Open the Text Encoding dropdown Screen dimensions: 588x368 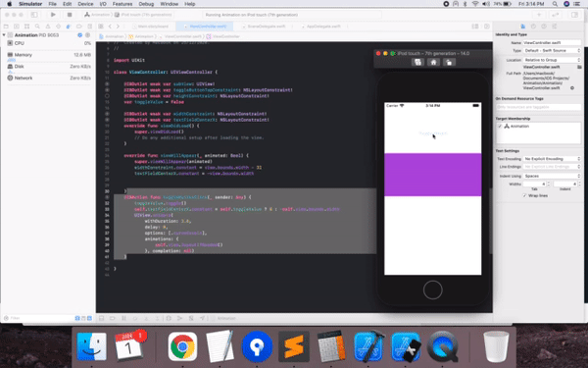552,159
